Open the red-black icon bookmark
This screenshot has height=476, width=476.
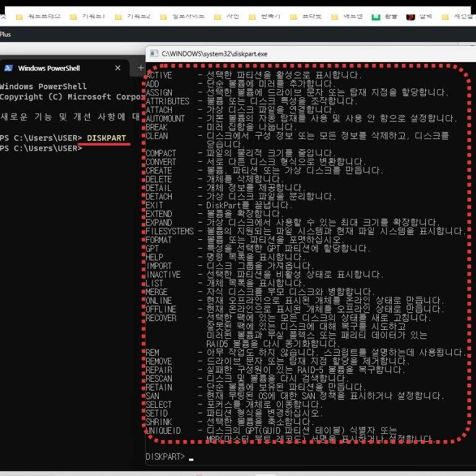coord(419,16)
